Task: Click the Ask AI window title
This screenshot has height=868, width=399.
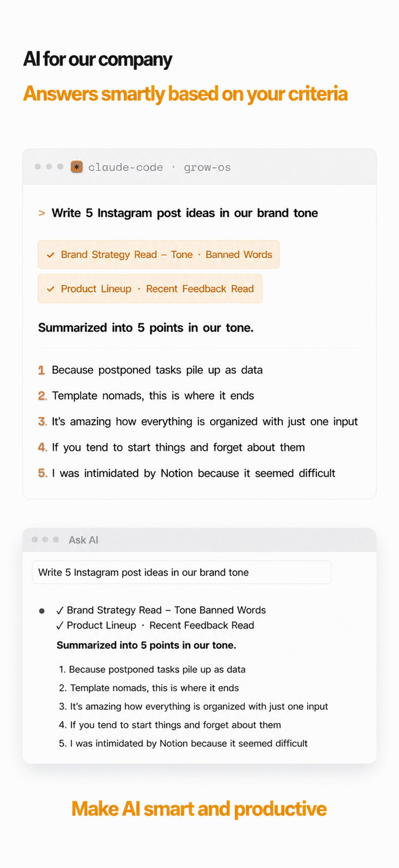Action: (x=84, y=540)
